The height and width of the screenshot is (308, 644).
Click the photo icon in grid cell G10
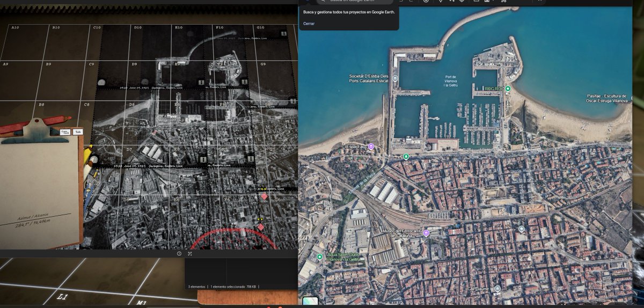point(284,34)
